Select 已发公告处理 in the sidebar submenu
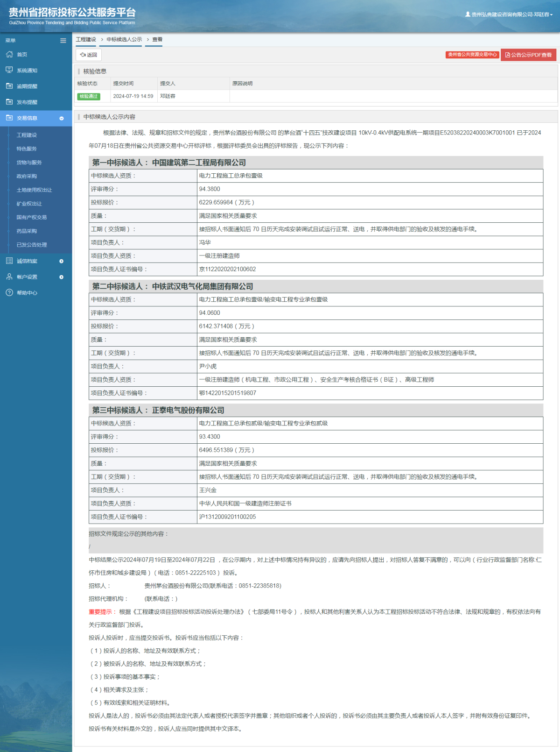 click(x=31, y=245)
